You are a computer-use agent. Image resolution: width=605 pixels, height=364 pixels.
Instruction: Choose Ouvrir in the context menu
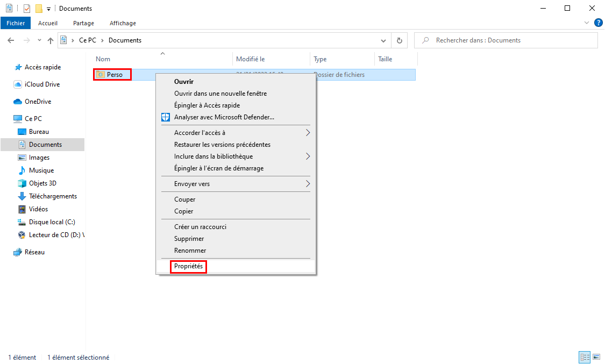point(236,82)
